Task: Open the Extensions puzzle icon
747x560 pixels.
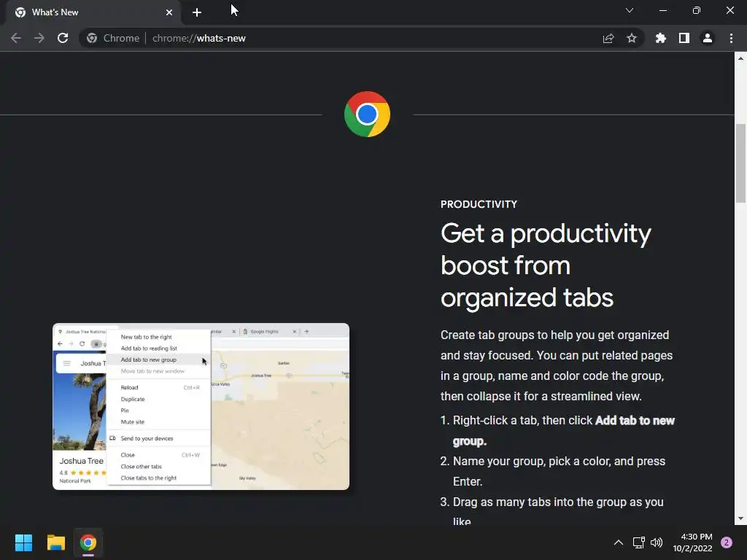Action: pos(661,38)
